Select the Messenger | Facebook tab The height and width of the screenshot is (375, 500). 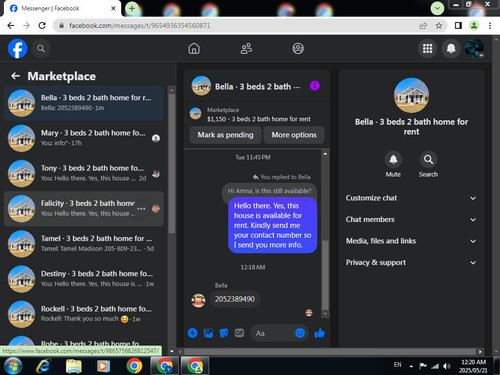click(62, 8)
